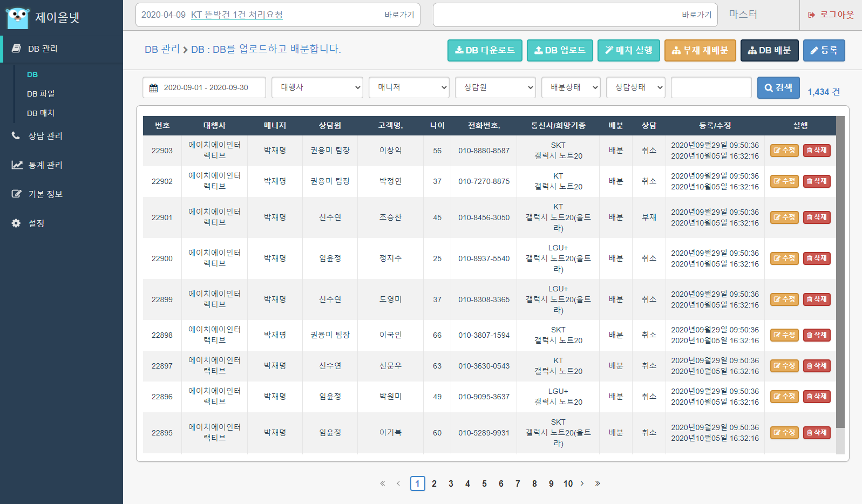Click 수정 for row 22897
Viewport: 862px width, 504px height.
(x=784, y=366)
